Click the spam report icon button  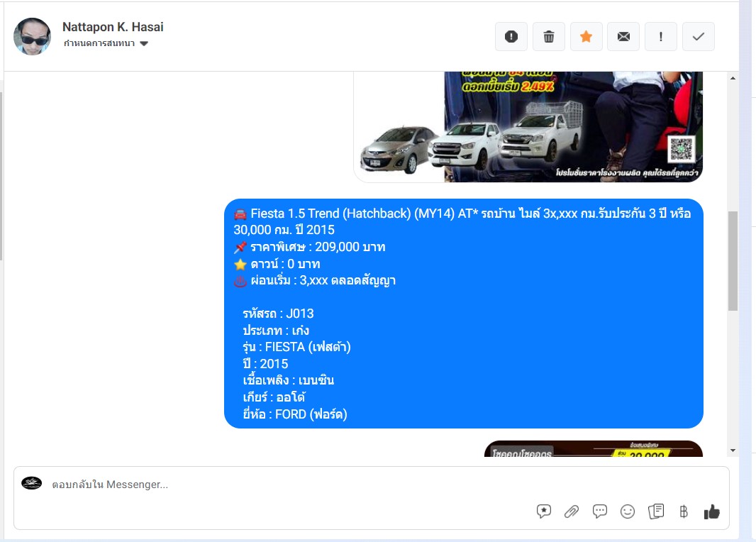pyautogui.click(x=511, y=37)
